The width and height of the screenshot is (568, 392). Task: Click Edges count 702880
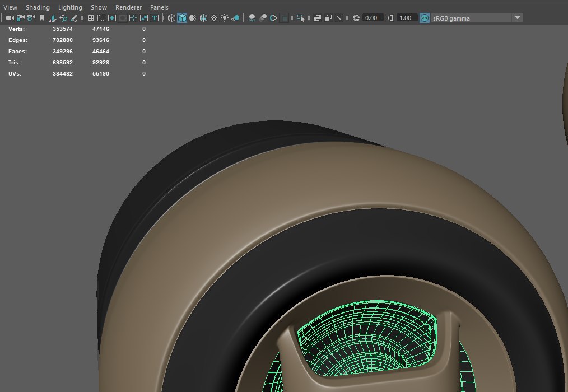pos(63,40)
